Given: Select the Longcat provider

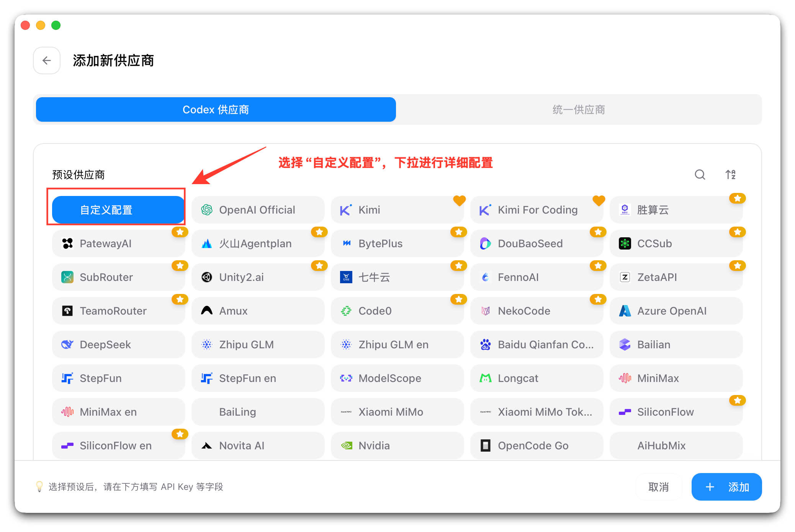Looking at the screenshot, I should click(537, 378).
